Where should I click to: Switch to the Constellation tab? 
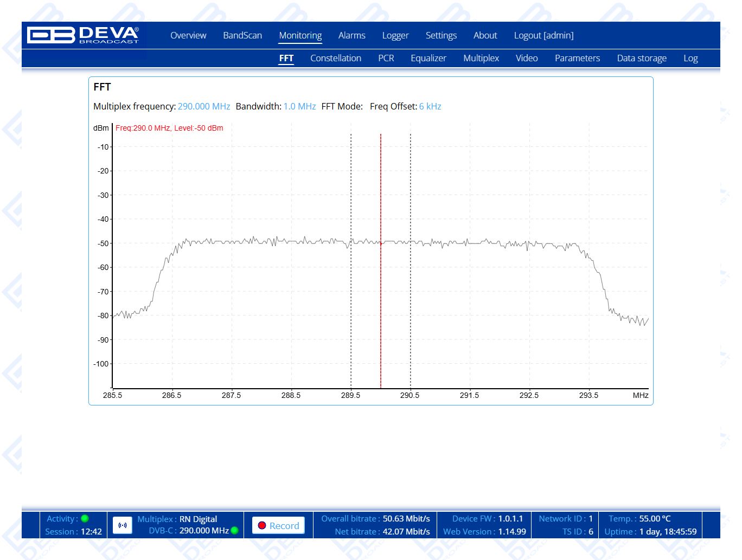[x=336, y=59]
